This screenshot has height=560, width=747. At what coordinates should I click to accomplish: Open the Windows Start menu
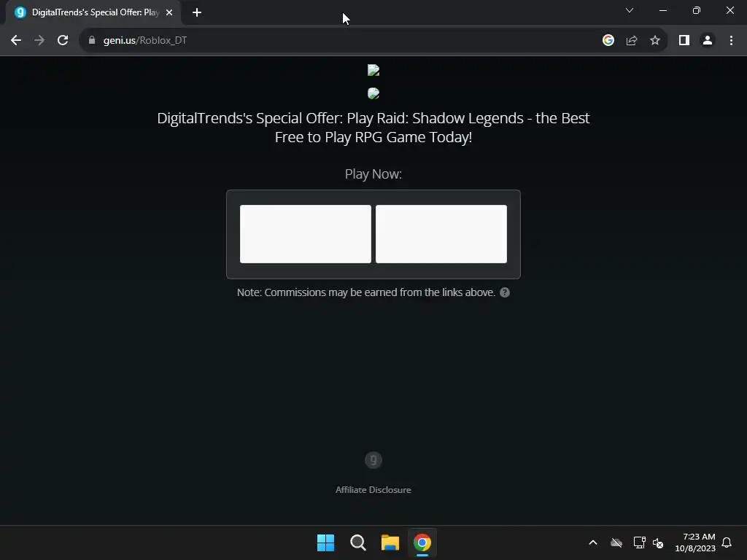pyautogui.click(x=326, y=542)
